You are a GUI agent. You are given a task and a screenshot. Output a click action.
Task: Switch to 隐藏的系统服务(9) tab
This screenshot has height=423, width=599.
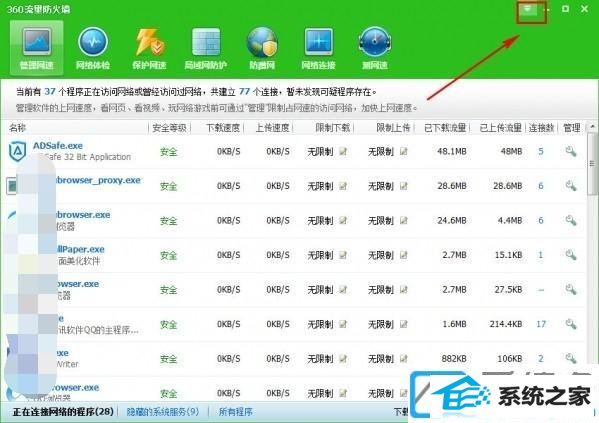tap(163, 412)
